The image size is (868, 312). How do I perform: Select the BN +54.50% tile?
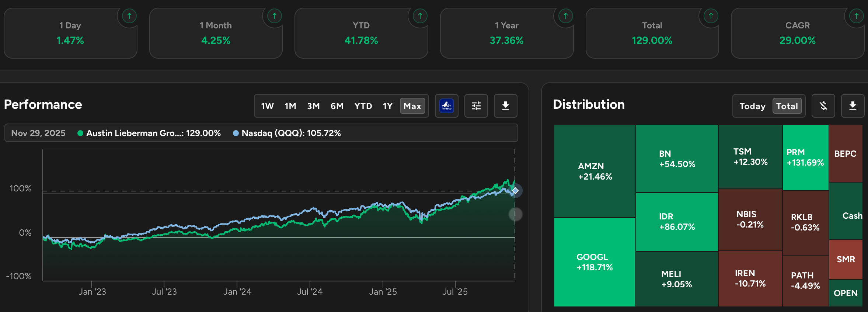(x=677, y=159)
